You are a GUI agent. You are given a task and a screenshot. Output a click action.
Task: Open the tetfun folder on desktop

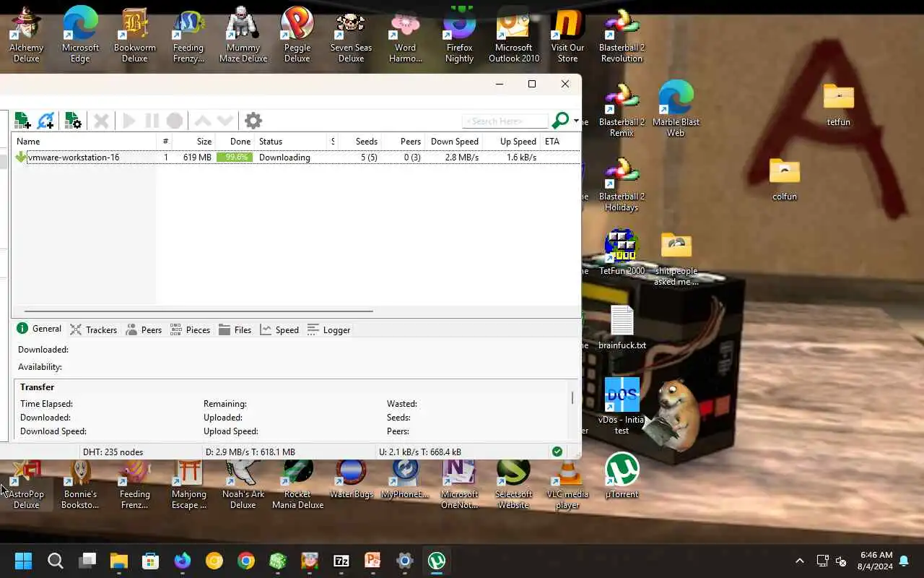pyautogui.click(x=838, y=105)
